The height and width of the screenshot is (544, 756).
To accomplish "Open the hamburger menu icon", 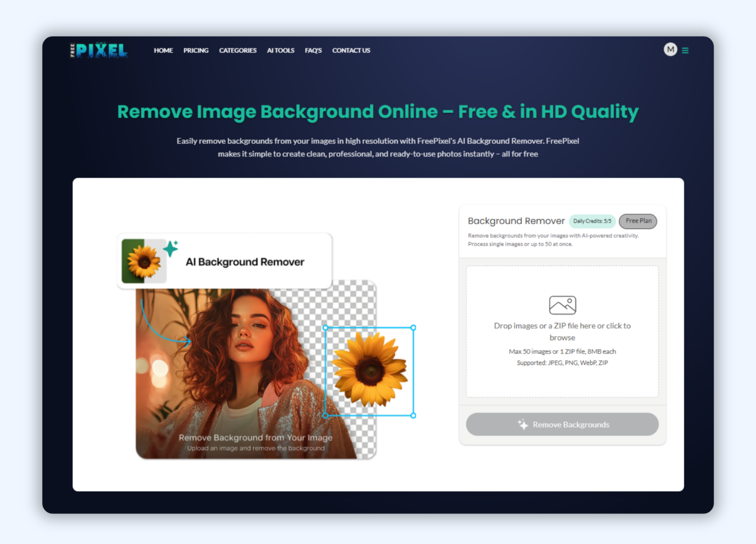I will tap(685, 50).
